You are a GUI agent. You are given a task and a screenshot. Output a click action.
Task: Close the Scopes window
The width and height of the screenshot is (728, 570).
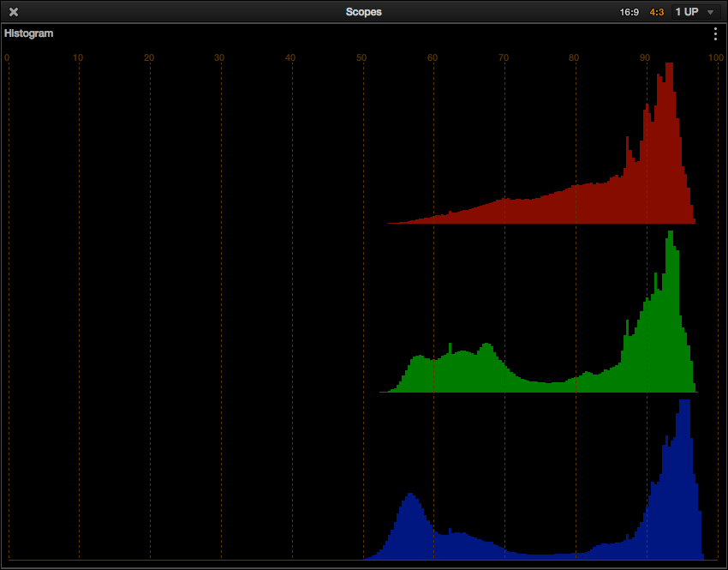tap(14, 12)
